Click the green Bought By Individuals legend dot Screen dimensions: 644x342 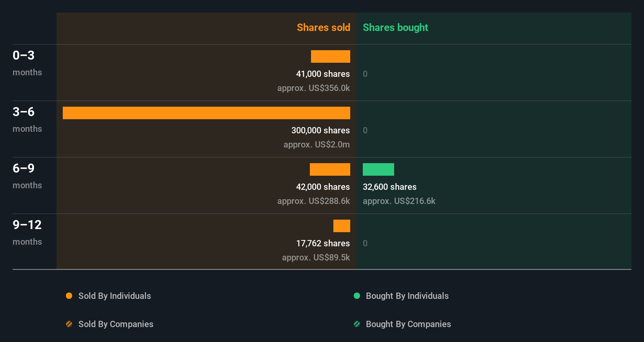pos(357,296)
